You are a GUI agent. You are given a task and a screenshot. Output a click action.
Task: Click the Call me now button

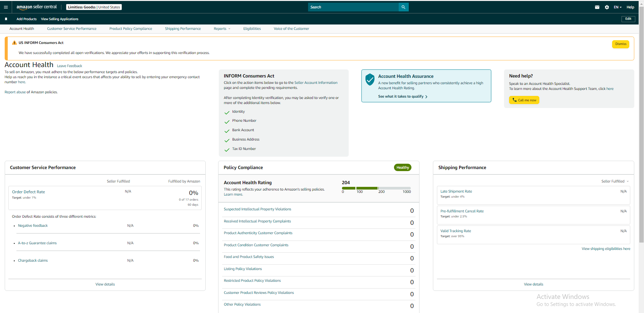[x=524, y=100]
